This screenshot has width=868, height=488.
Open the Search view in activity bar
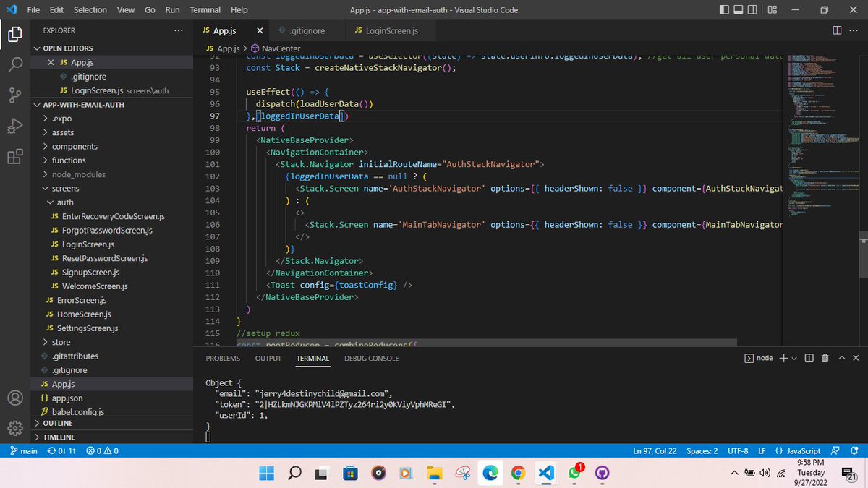pos(16,65)
